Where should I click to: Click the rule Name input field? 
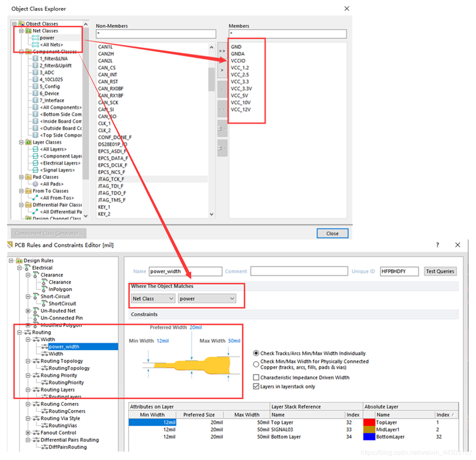(x=185, y=271)
